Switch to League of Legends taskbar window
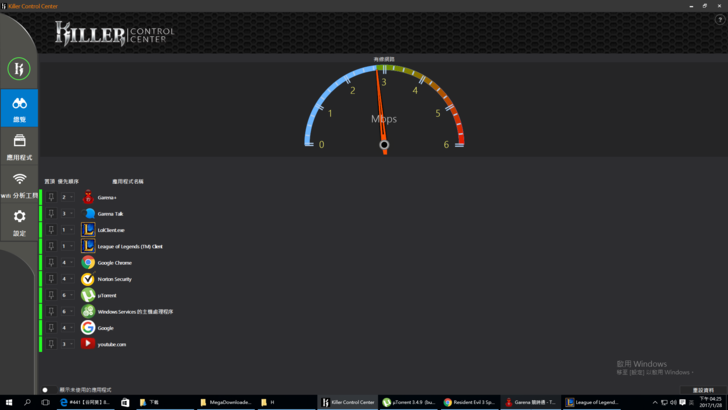The width and height of the screenshot is (728, 410). coord(592,402)
